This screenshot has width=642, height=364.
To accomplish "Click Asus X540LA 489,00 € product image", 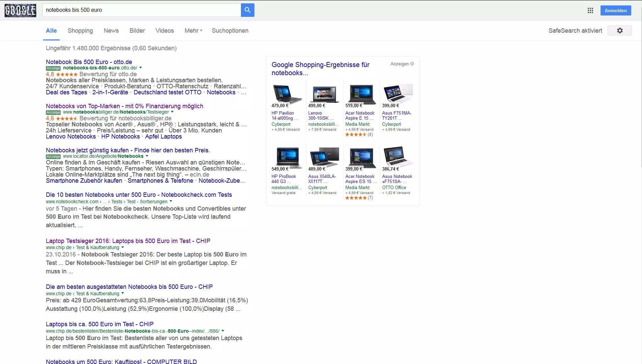I will pyautogui.click(x=324, y=156).
